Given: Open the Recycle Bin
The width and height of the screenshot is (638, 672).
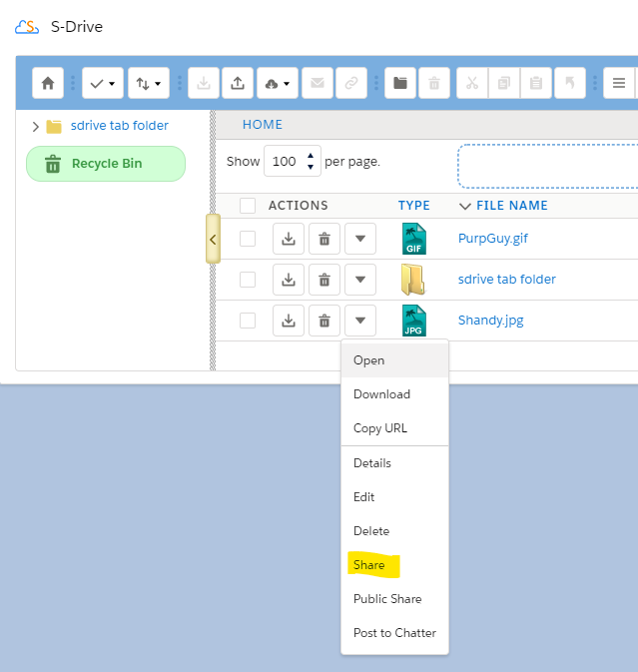Looking at the screenshot, I should [106, 164].
